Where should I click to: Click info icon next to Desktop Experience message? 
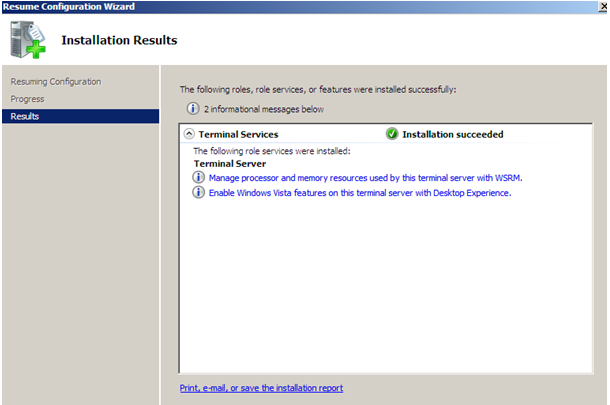[198, 192]
